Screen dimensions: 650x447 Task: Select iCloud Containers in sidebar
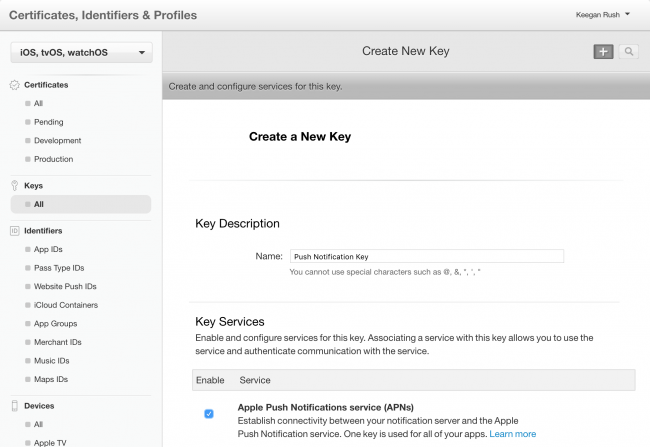65,305
